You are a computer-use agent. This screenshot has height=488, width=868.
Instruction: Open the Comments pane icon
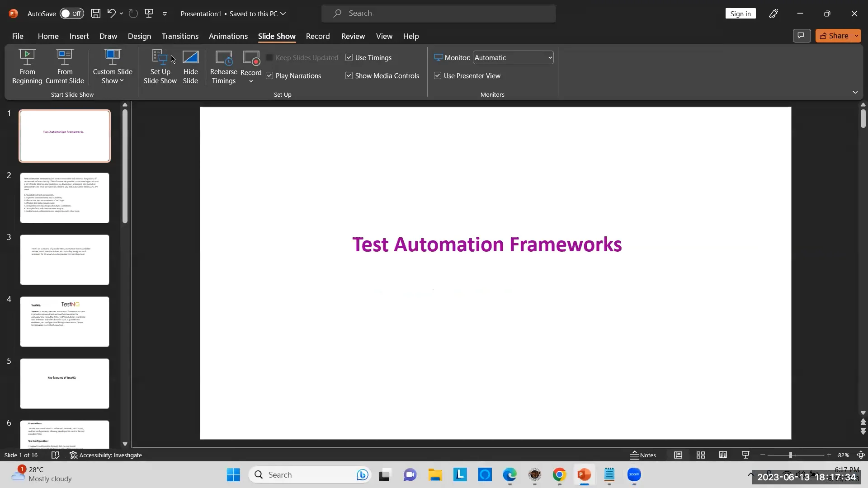pos(801,36)
